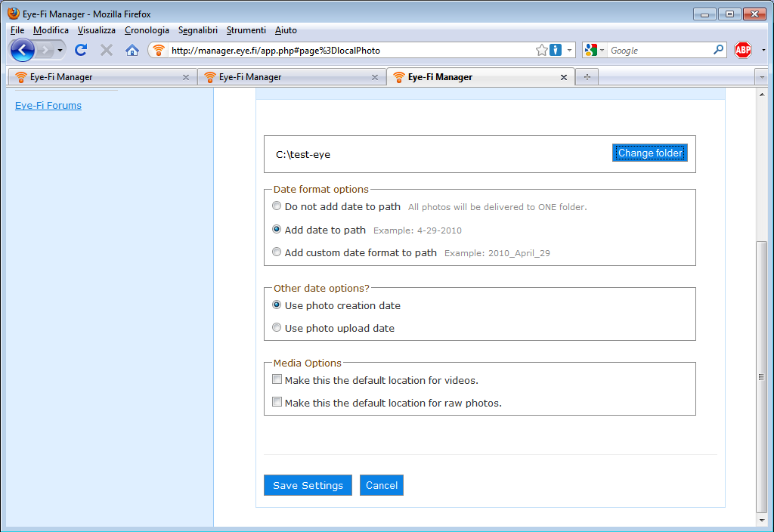Select 'Do not add date to path'
774x532 pixels.
tap(277, 206)
